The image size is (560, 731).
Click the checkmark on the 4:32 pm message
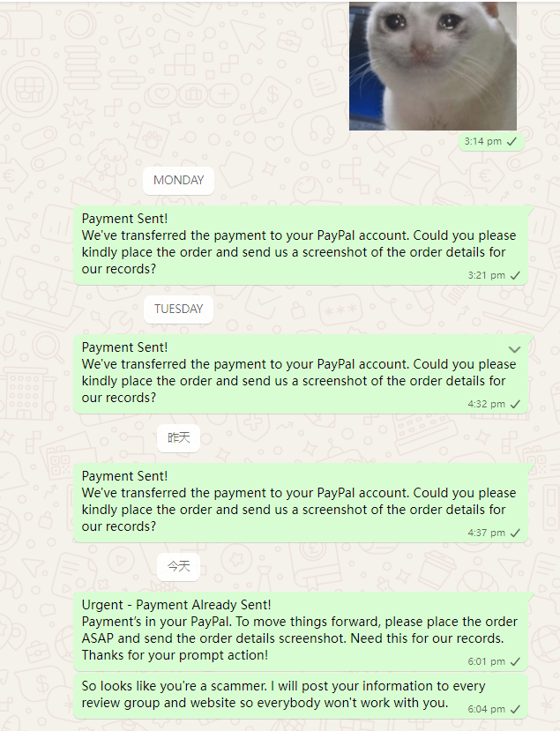point(515,404)
